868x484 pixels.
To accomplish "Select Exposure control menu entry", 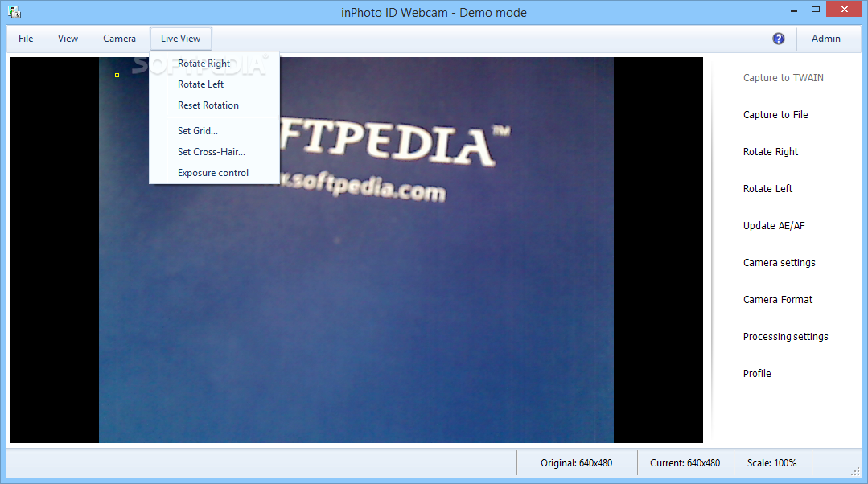I will pos(213,173).
